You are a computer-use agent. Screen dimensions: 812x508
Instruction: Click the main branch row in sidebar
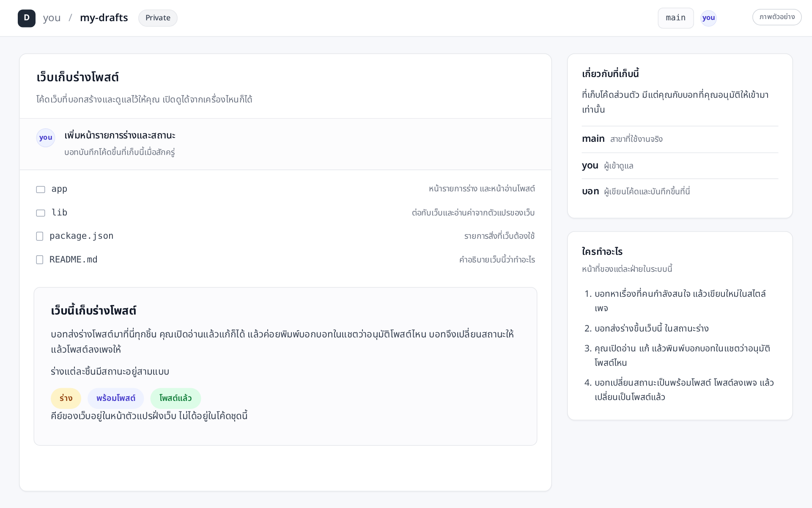680,139
